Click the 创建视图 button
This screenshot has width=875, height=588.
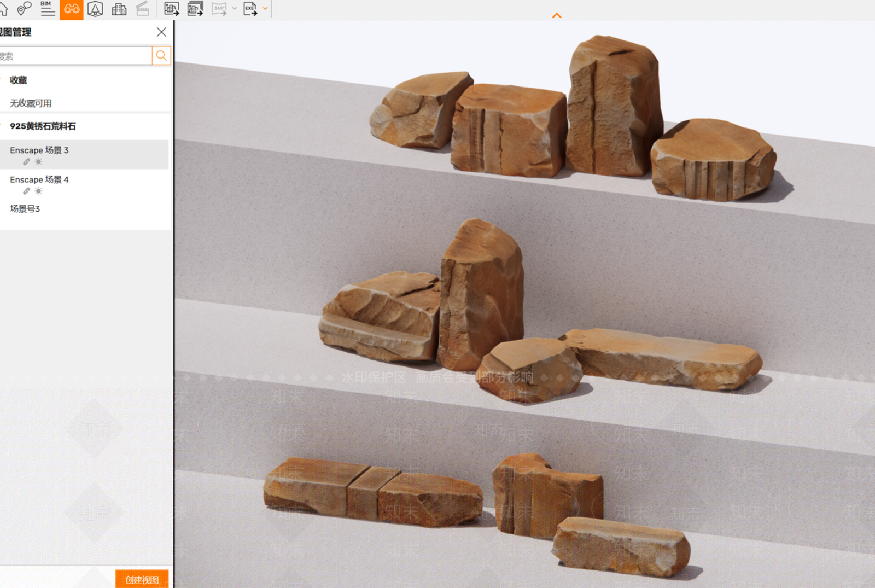(x=142, y=579)
